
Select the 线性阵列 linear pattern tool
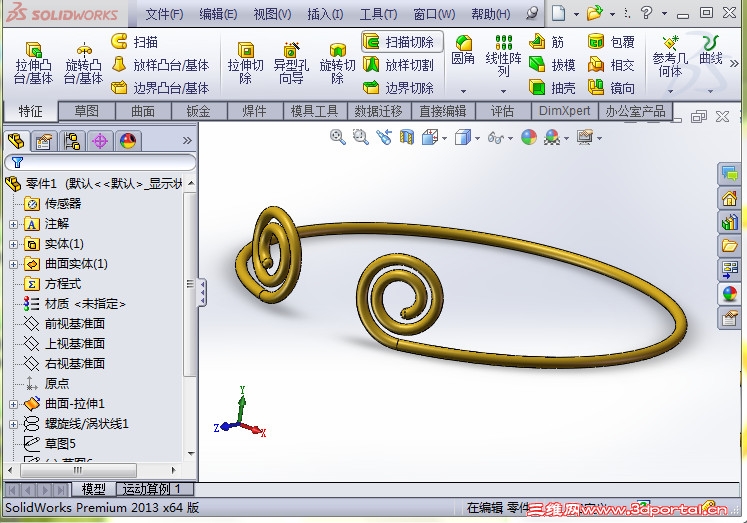[x=504, y=56]
